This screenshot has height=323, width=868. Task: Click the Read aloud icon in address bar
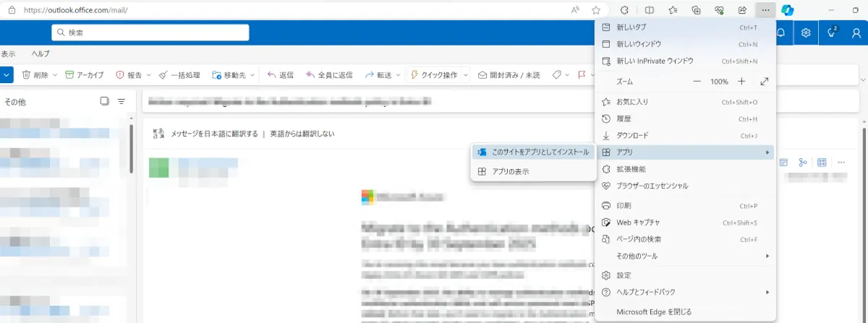click(x=576, y=10)
